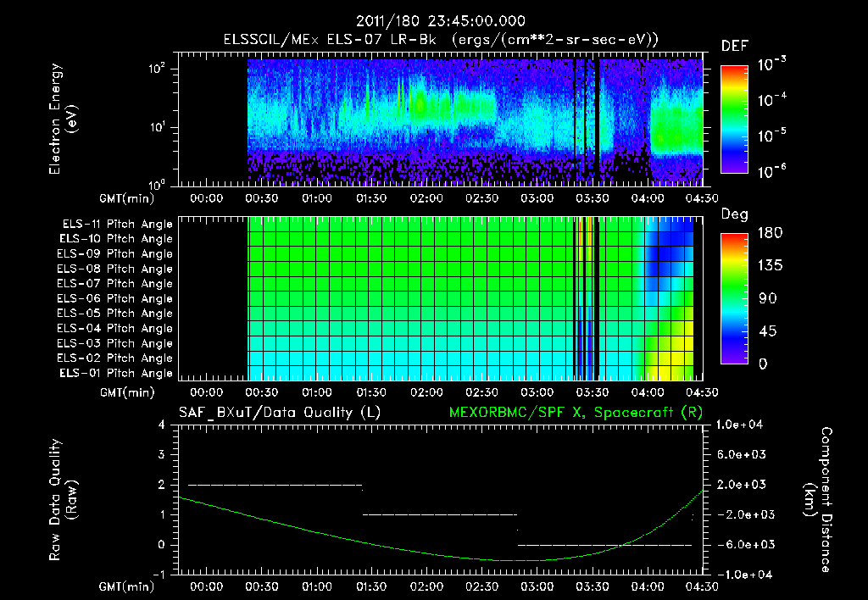Select the ELS-02 Pitch Angle row label
Screen dimensions: 868x600
[114, 358]
